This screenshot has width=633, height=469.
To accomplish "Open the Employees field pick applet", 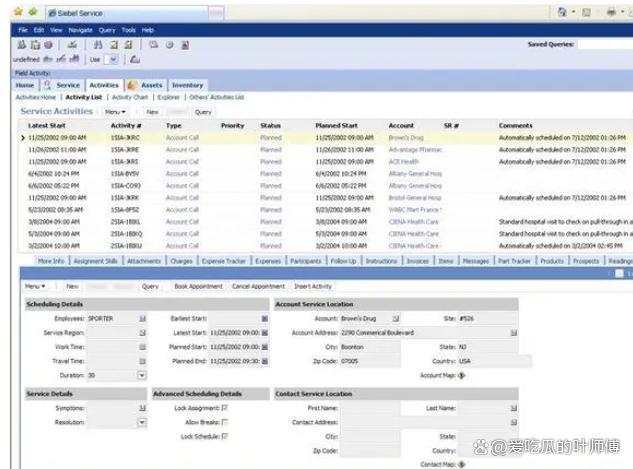I will click(142, 318).
